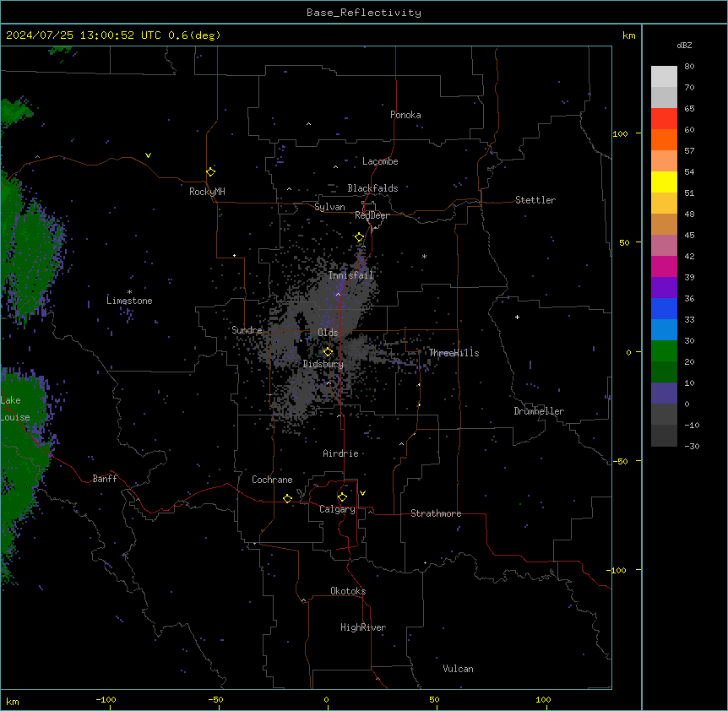728x711 pixels.
Task: Select the yellow marker above RockyMH
Action: [211, 171]
